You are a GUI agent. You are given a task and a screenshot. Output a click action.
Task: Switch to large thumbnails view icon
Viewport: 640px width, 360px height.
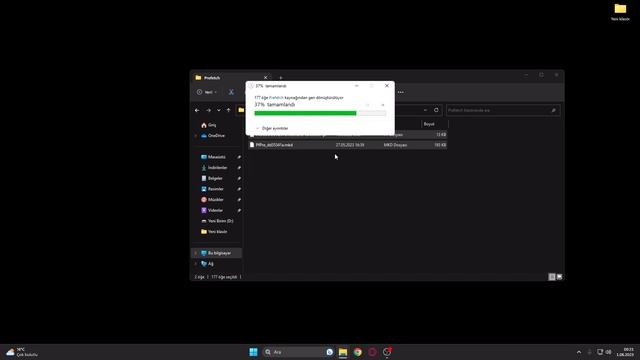click(x=559, y=277)
